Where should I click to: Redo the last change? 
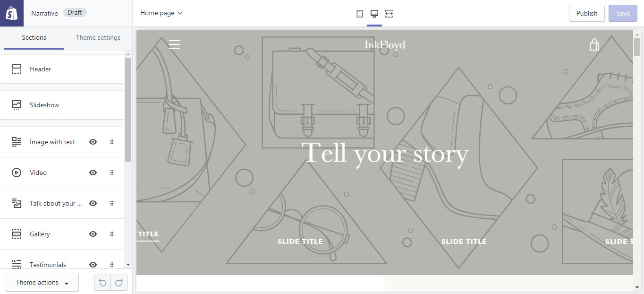pyautogui.click(x=119, y=283)
